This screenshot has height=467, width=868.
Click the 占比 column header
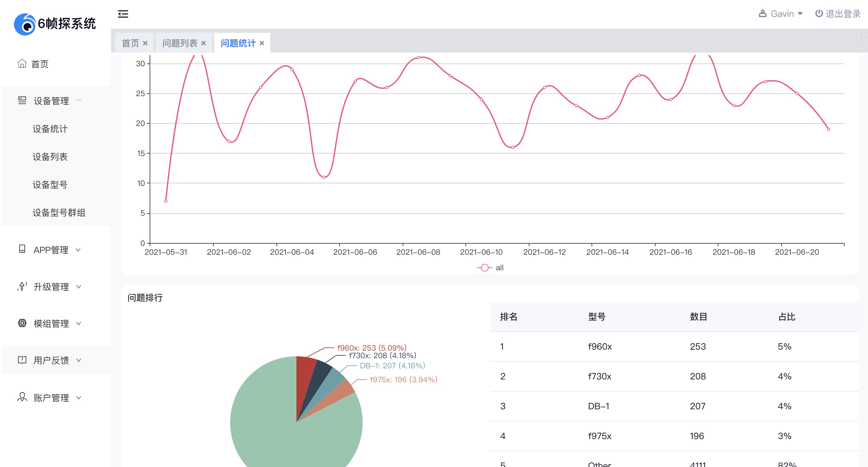[x=787, y=317]
